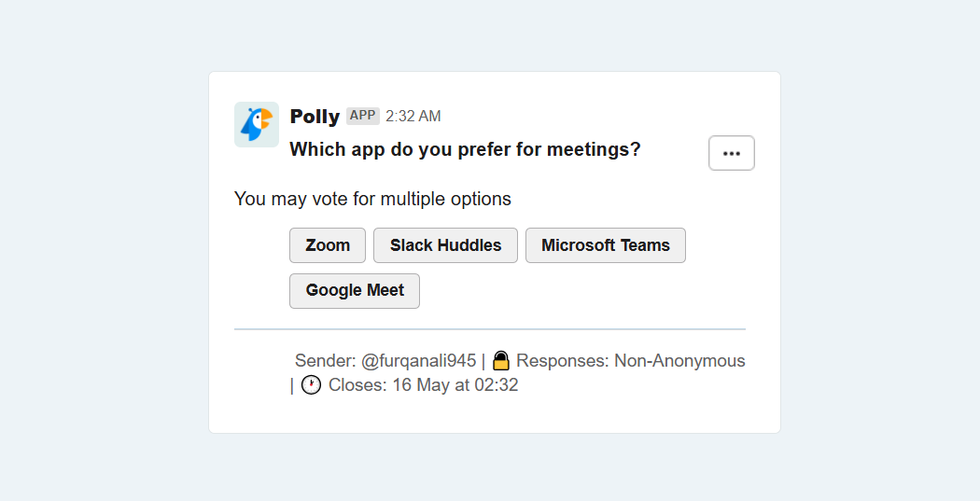
Task: Click the Responses: Non-Anonymous label
Action: click(x=631, y=360)
